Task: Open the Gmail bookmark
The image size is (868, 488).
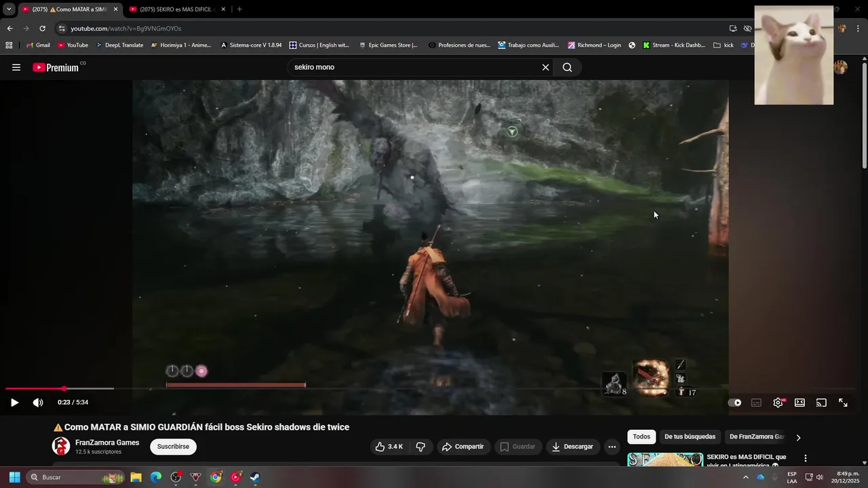Action: [x=38, y=45]
